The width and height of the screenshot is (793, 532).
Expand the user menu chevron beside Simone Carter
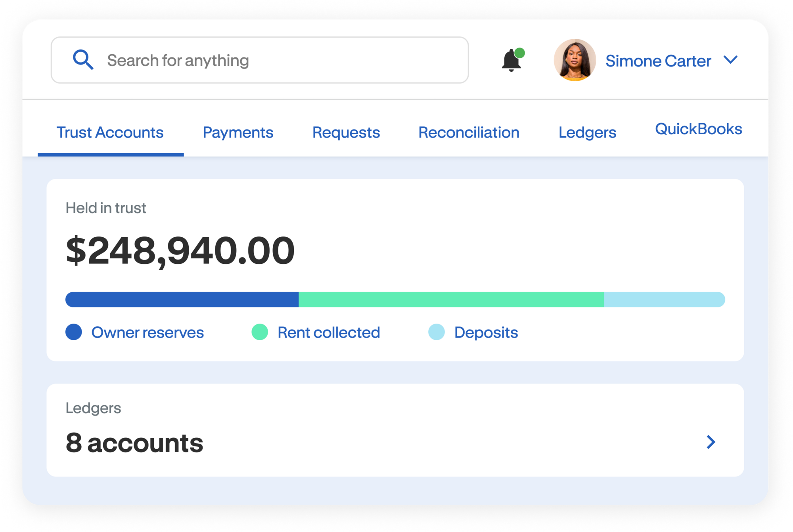click(x=730, y=60)
